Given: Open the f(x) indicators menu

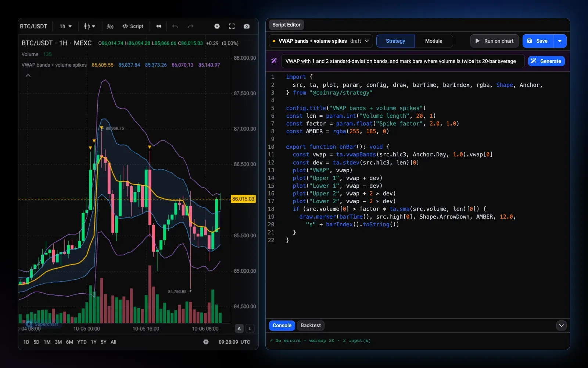Looking at the screenshot, I should coord(110,26).
